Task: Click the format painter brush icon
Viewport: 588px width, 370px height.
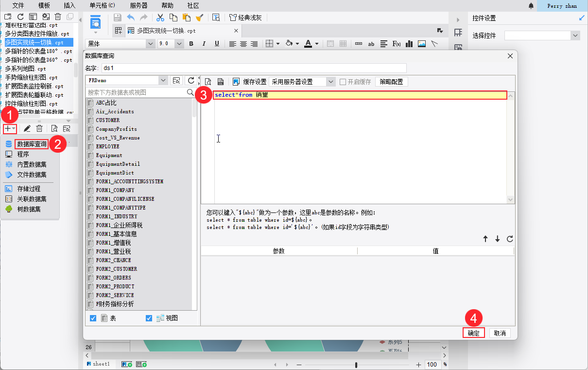Action: (x=199, y=18)
